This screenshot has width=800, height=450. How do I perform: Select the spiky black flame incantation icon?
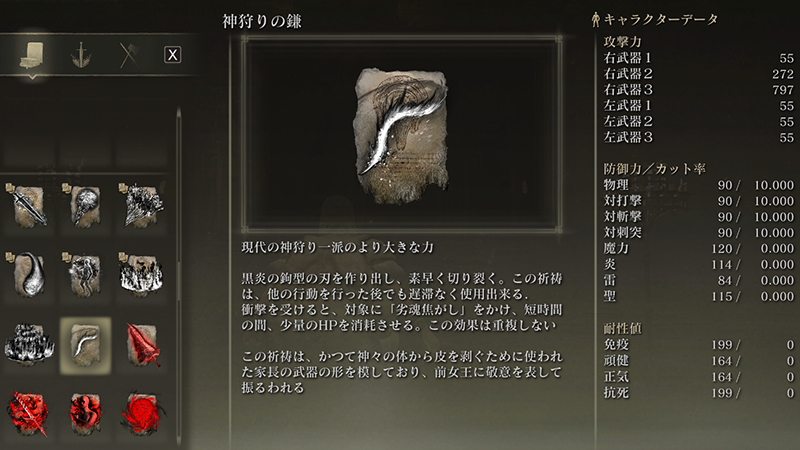pyautogui.click(x=141, y=206)
